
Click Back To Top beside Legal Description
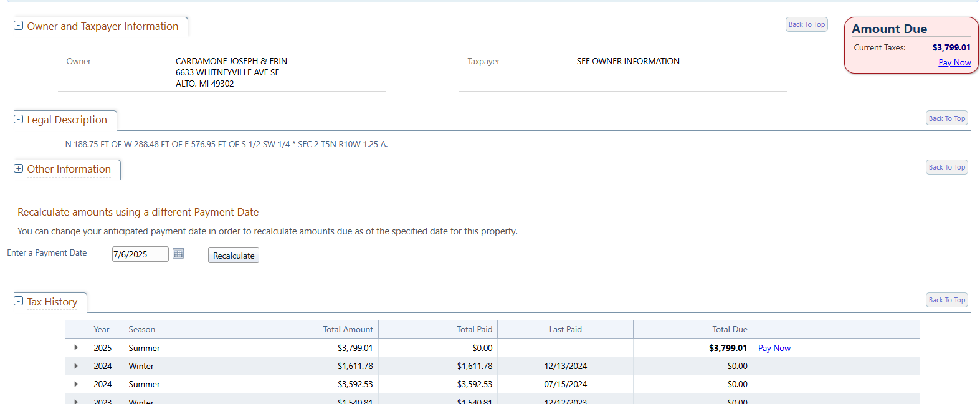(946, 118)
